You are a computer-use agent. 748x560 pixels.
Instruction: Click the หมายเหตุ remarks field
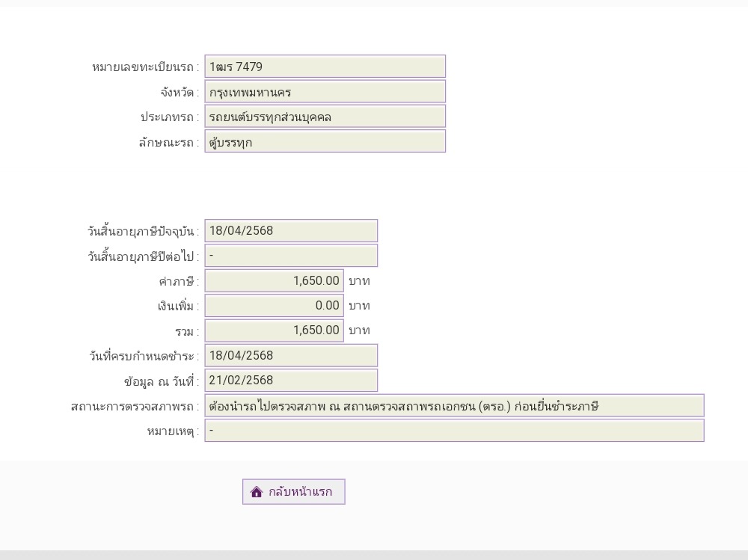pos(454,430)
